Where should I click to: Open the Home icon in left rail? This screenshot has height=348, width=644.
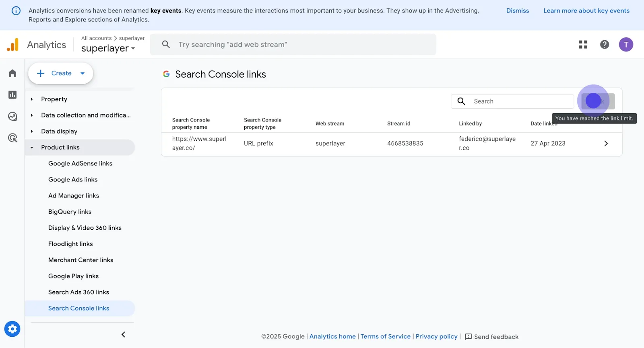12,73
